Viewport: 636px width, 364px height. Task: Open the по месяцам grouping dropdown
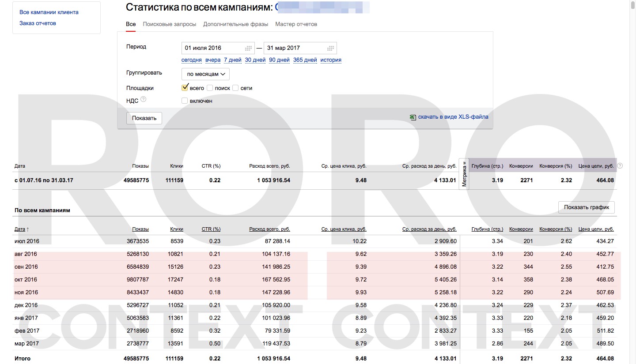click(x=205, y=74)
